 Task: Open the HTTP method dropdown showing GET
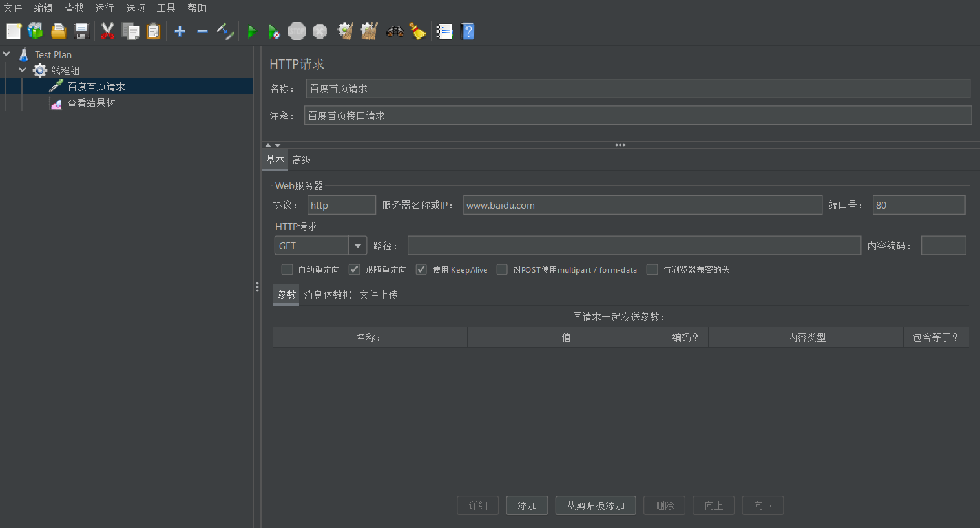(x=357, y=245)
